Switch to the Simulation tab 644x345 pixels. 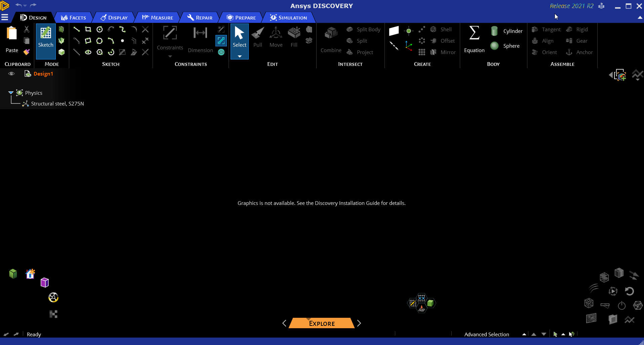[x=288, y=17]
